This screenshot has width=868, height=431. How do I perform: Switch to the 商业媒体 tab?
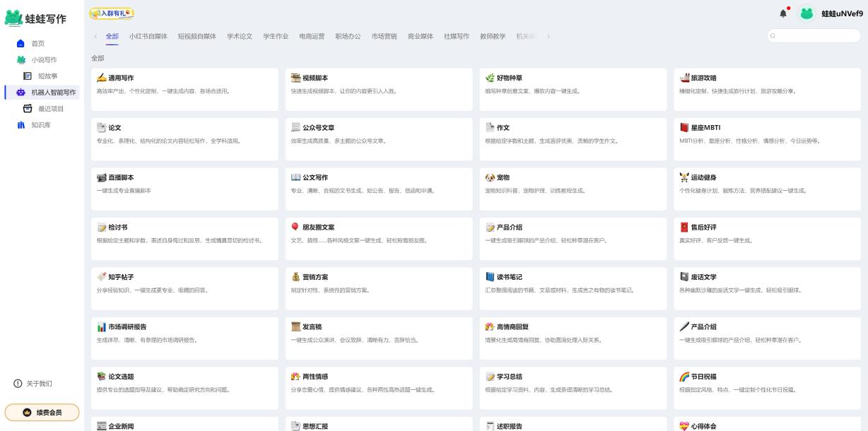[420, 36]
